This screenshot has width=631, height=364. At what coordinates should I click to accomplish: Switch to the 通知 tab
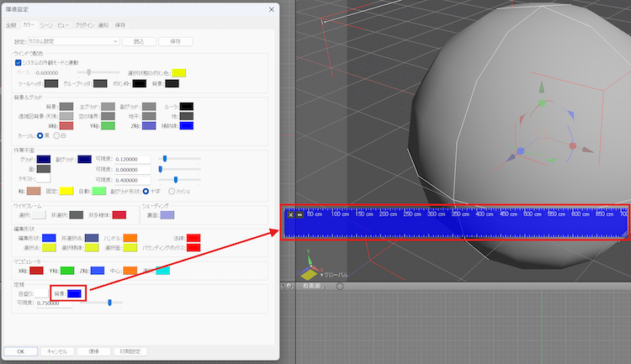pyautogui.click(x=103, y=25)
